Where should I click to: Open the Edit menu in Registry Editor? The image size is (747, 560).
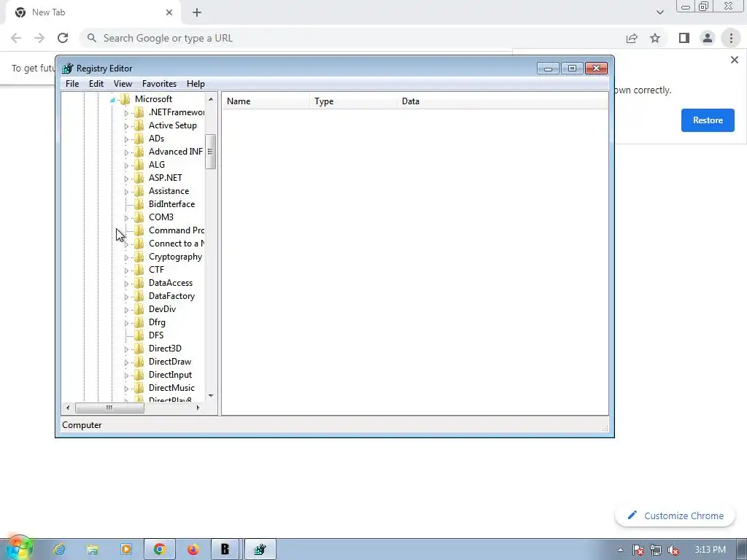pos(96,84)
